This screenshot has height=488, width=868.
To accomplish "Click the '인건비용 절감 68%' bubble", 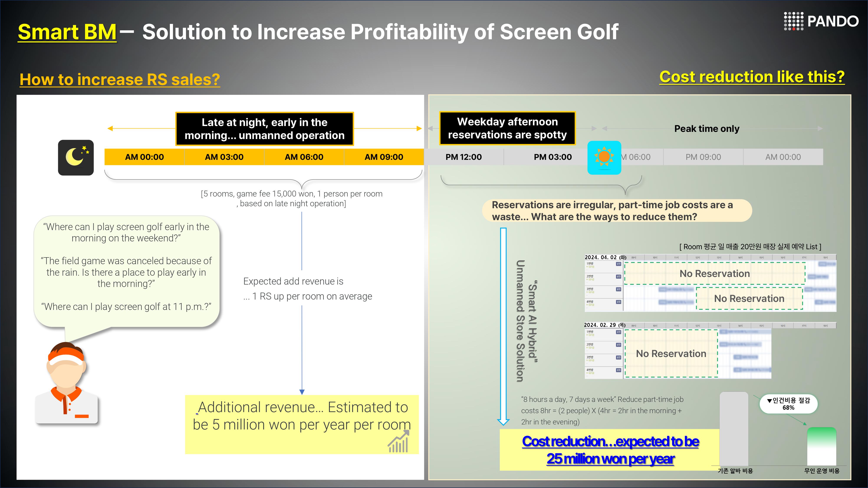I will (789, 404).
